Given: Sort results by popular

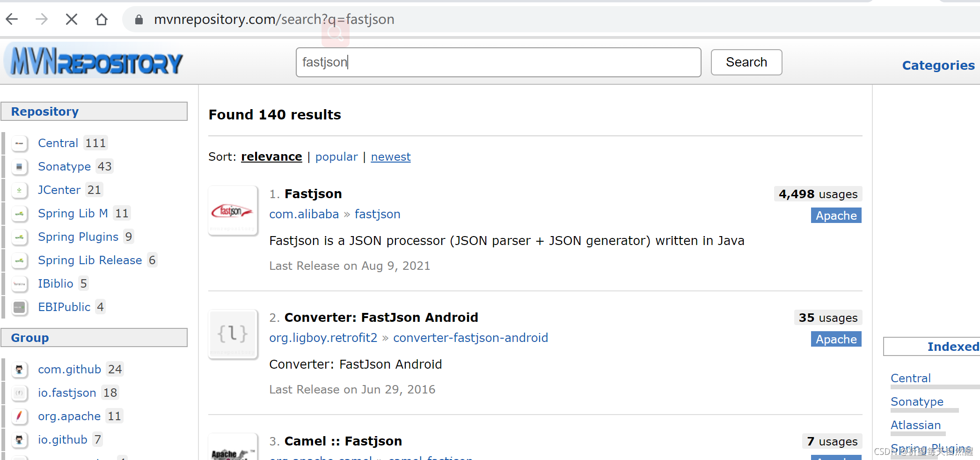Looking at the screenshot, I should point(336,156).
